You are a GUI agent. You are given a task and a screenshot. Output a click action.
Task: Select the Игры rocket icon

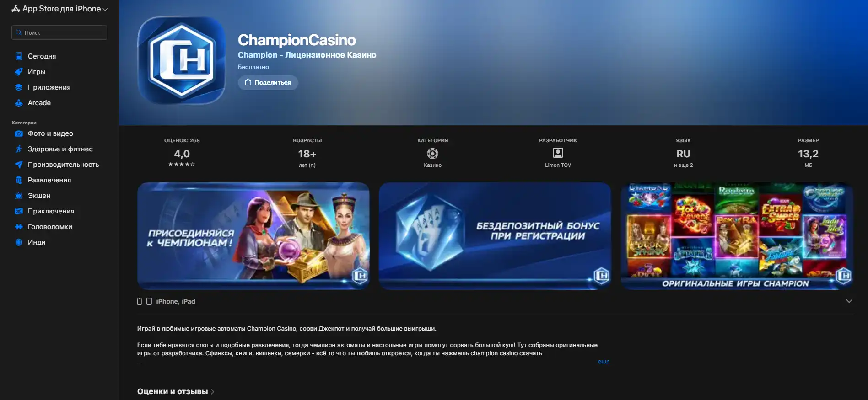[x=19, y=72]
